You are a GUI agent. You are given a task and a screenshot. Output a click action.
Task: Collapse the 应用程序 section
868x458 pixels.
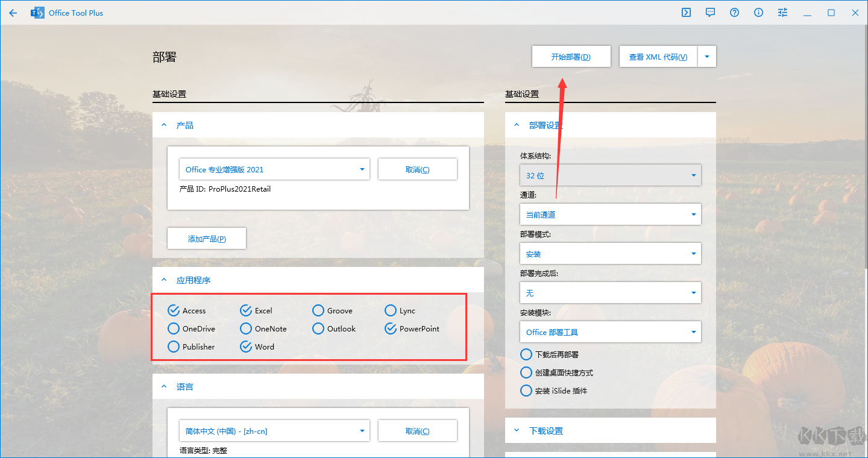click(x=164, y=279)
